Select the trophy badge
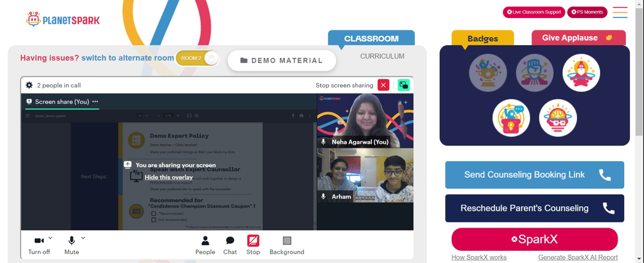 click(x=488, y=73)
